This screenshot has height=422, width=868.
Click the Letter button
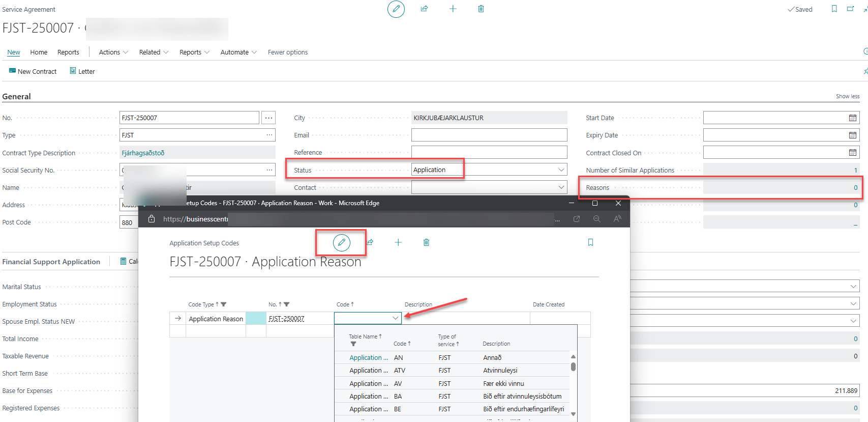click(82, 72)
